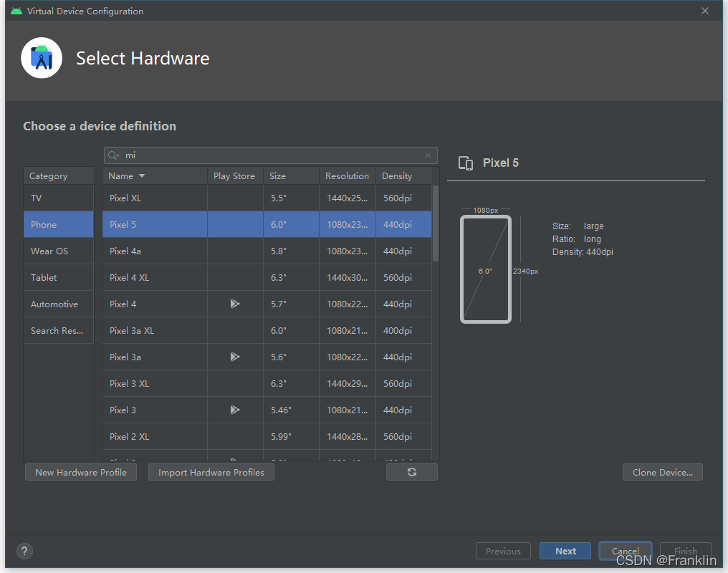Click the Android icon in the title bar
728x573 pixels.
point(16,11)
